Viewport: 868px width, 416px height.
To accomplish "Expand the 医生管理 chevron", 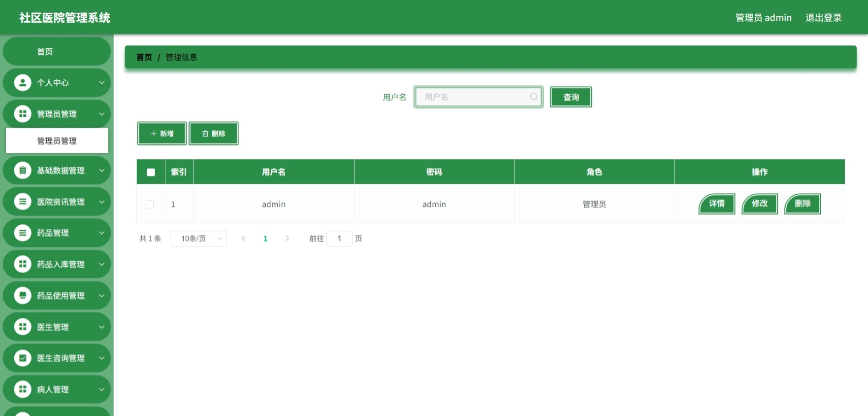I will [x=101, y=327].
